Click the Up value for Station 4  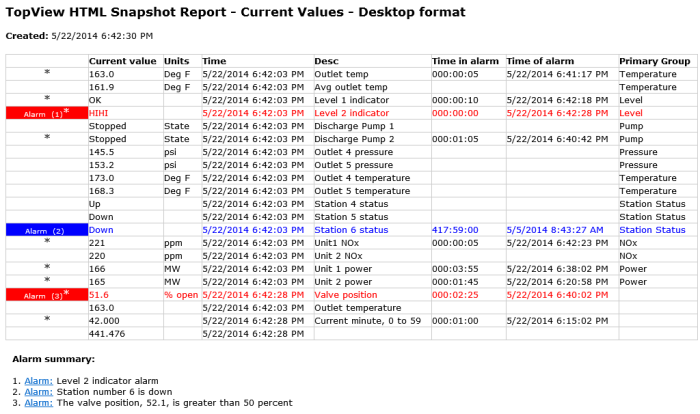pyautogui.click(x=95, y=204)
